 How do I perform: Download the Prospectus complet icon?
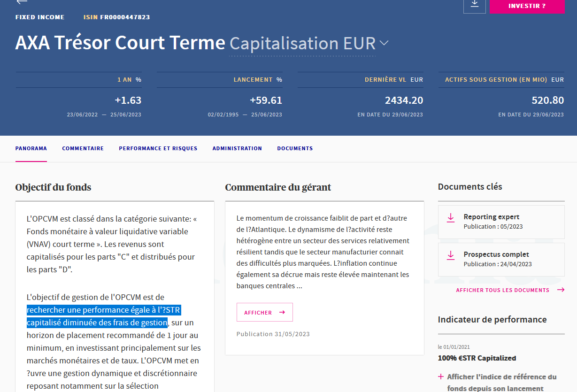click(x=451, y=255)
